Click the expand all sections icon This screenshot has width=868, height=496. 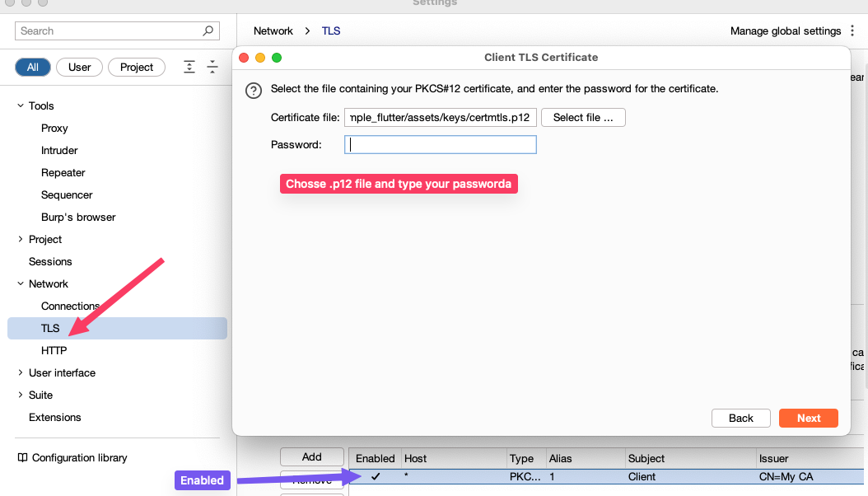(x=189, y=68)
